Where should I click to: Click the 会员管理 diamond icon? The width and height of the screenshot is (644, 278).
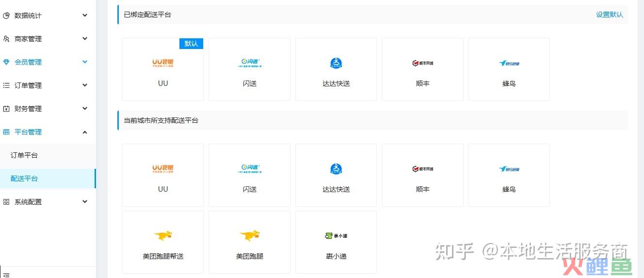click(6, 62)
